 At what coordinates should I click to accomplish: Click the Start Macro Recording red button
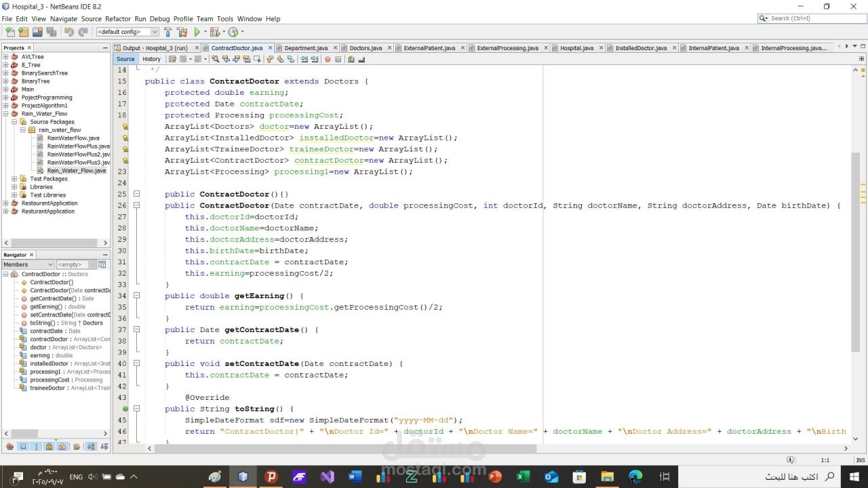click(x=327, y=59)
